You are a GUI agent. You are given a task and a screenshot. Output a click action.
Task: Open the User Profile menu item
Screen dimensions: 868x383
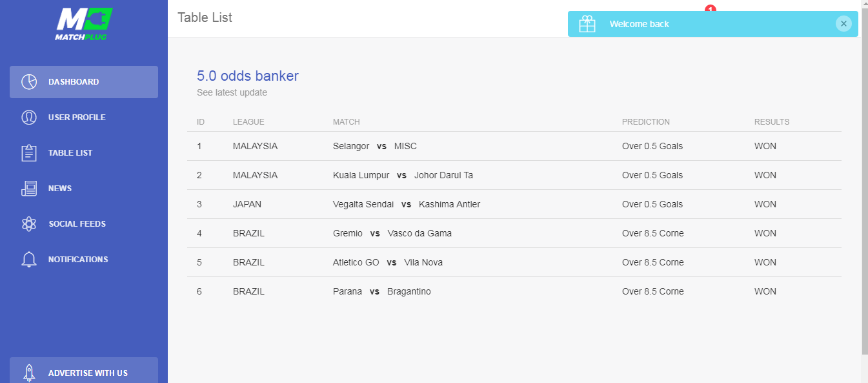84,118
